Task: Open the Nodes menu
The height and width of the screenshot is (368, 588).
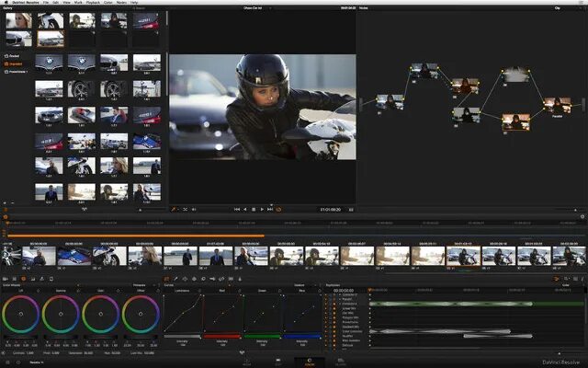Action: 121,2
